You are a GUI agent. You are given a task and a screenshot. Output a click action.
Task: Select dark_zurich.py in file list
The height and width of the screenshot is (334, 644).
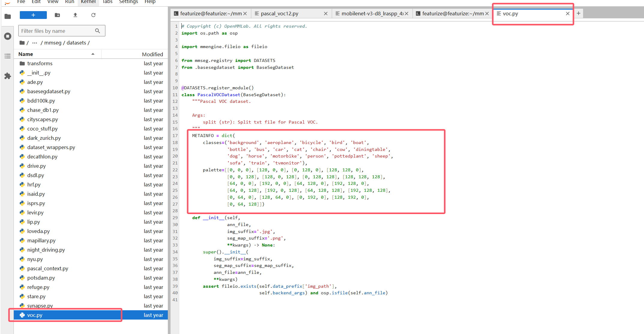[91, 138]
